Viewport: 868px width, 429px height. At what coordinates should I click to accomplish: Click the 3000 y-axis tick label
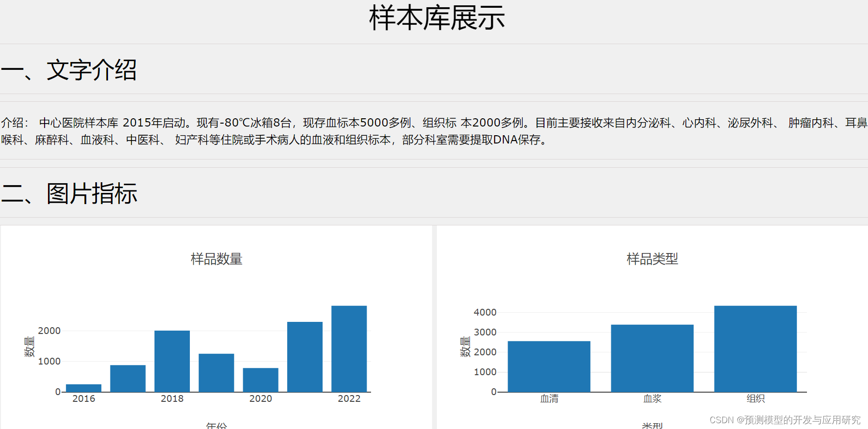coord(485,332)
